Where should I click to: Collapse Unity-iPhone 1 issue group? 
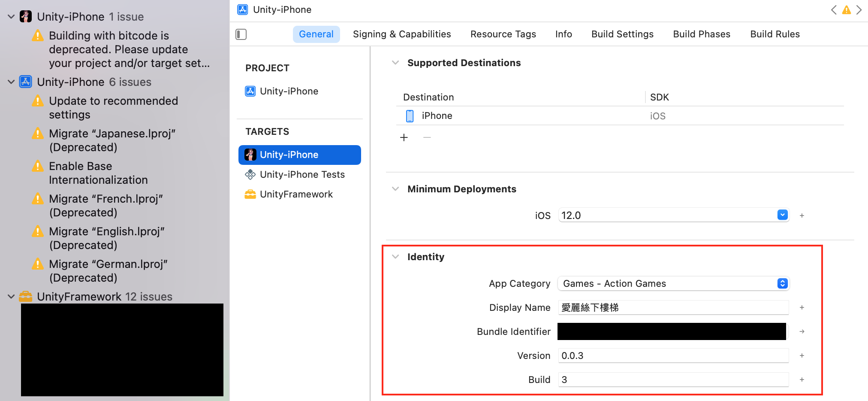[x=11, y=17]
